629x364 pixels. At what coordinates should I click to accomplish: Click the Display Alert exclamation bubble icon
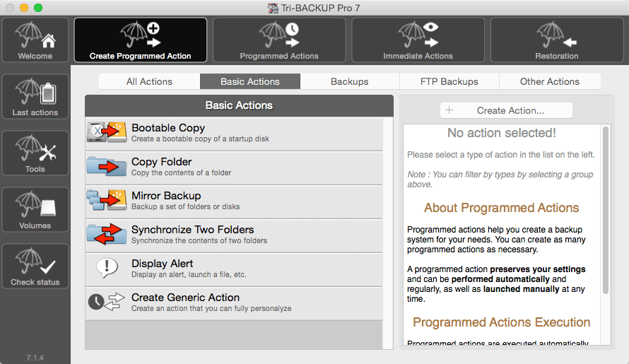point(107,268)
